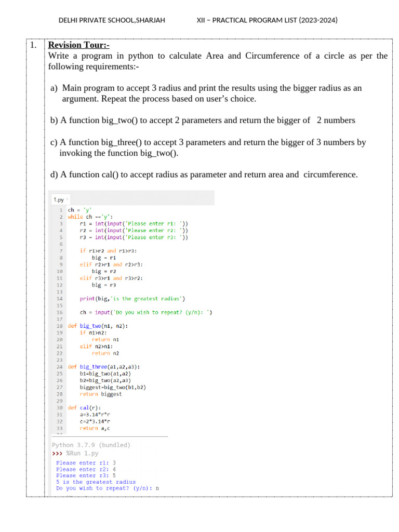399x532 pixels.
Task: Click code line 'elif n2>n1:'
Action: (x=96, y=347)
